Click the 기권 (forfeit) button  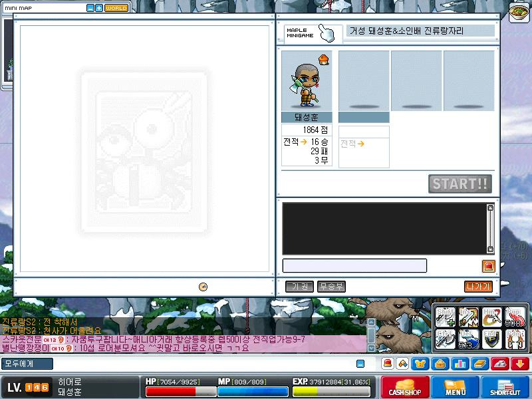click(x=299, y=287)
